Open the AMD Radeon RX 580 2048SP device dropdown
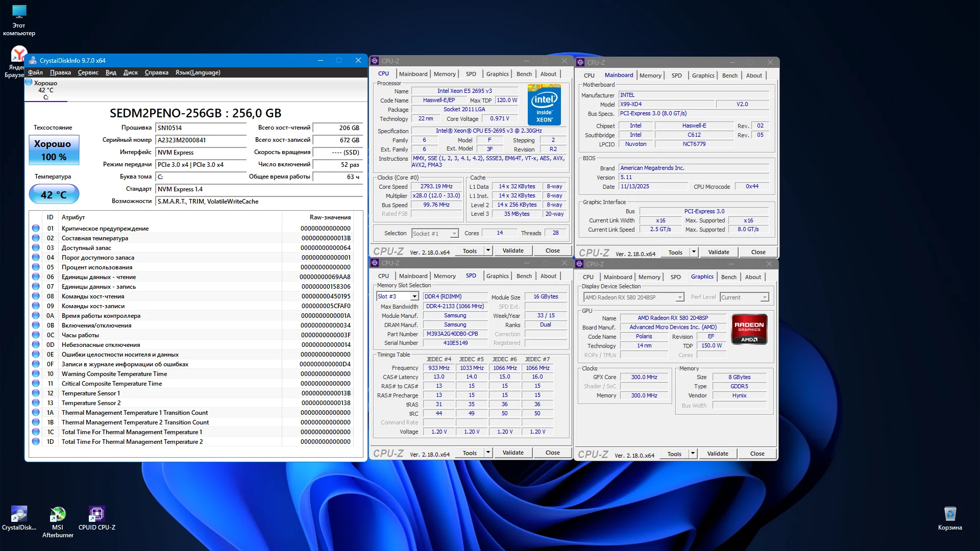This screenshot has width=980, height=551. pos(633,297)
